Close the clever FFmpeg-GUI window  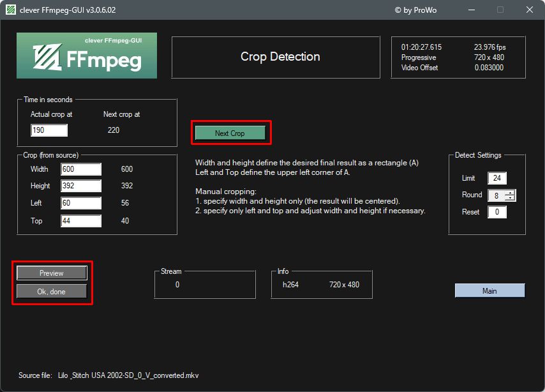[529, 10]
